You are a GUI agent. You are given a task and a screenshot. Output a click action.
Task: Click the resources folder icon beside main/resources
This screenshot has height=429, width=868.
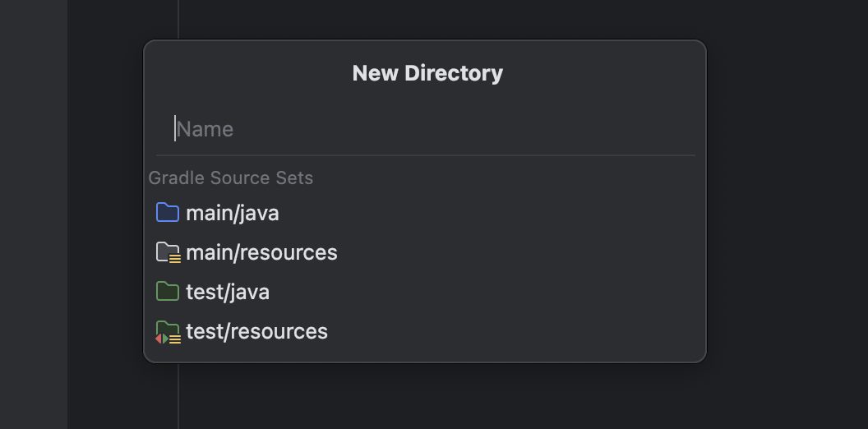pos(169,252)
